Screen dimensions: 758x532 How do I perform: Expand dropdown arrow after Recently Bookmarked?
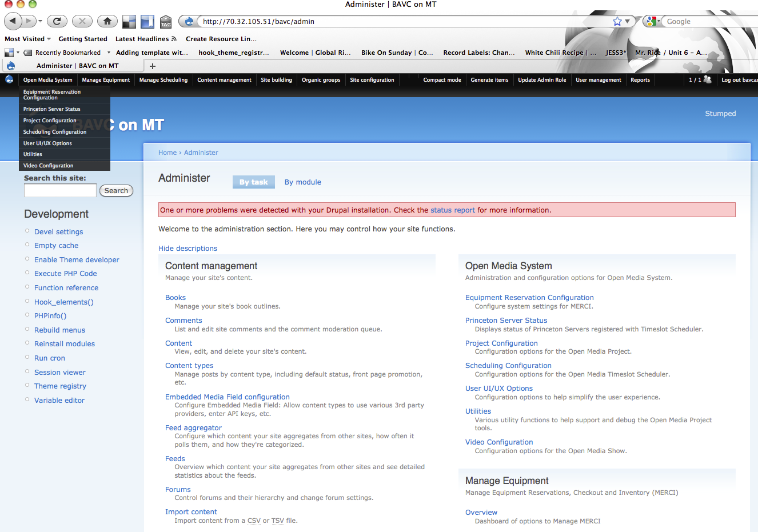point(109,53)
